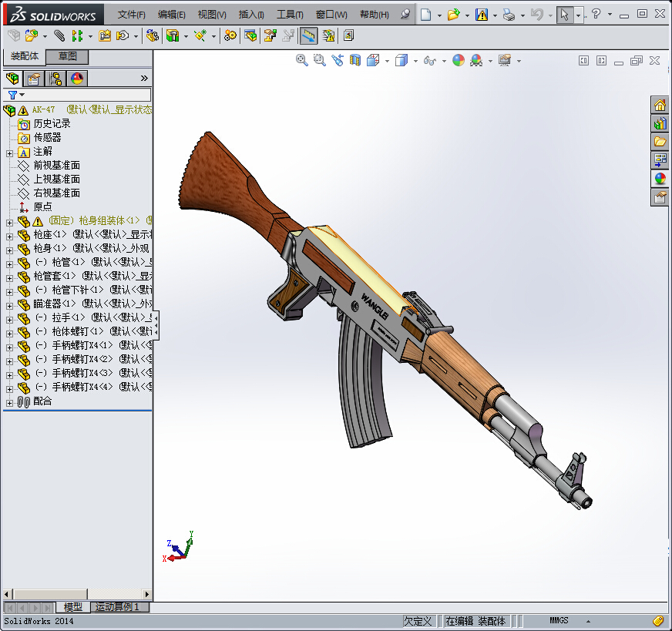Click the 窗口(W) menu

(x=331, y=15)
